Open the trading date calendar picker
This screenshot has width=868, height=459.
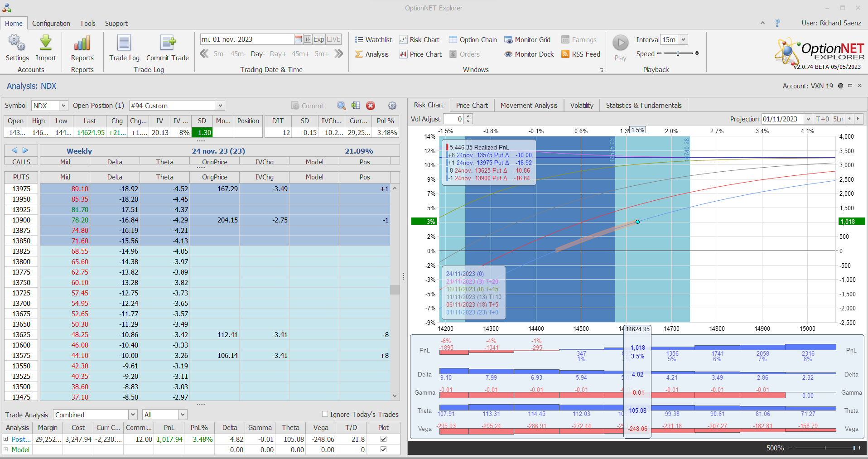(x=298, y=39)
